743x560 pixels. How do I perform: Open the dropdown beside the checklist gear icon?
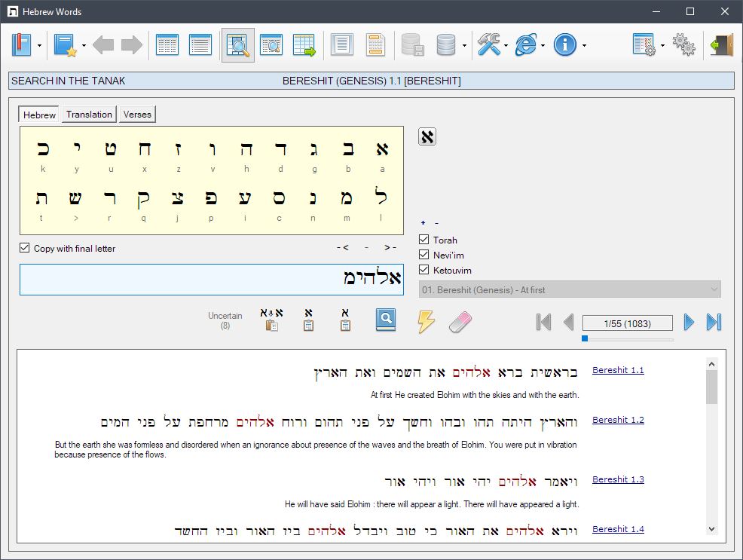point(662,45)
